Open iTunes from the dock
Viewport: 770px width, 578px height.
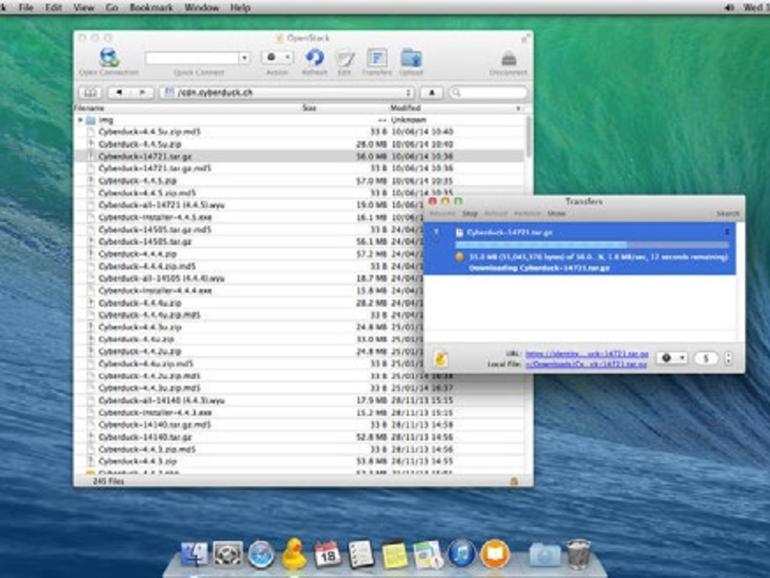point(461,553)
